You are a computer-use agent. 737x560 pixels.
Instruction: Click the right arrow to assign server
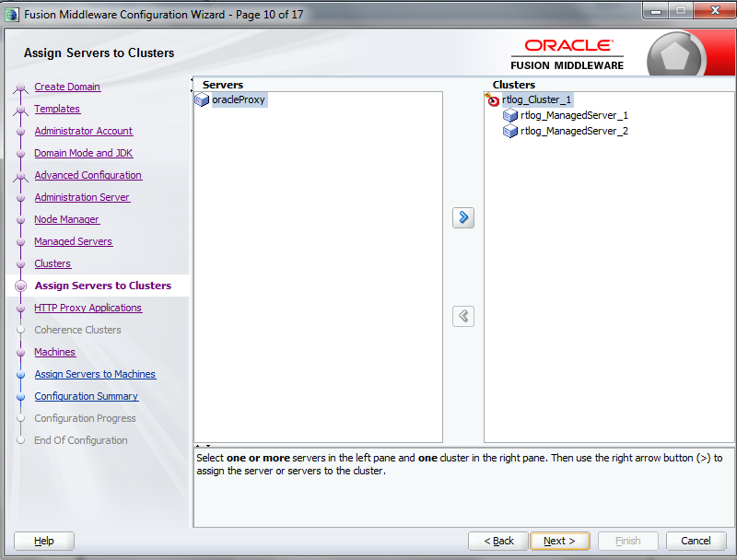tap(463, 217)
